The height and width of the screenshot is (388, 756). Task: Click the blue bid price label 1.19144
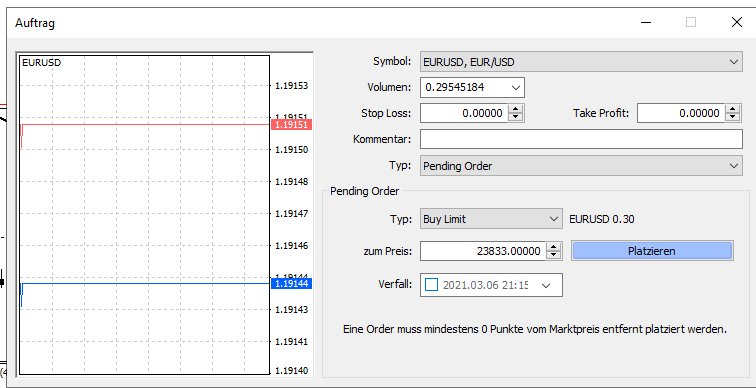291,283
